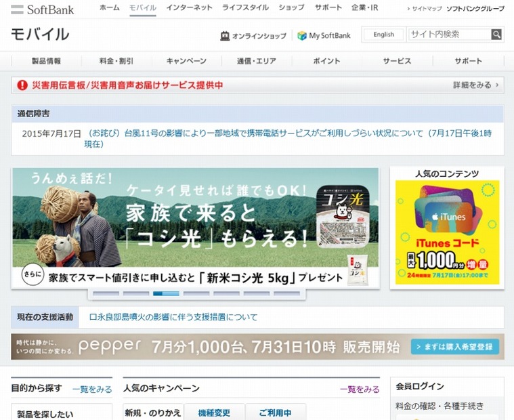Click the 2015年7月17日 date text

click(51, 133)
